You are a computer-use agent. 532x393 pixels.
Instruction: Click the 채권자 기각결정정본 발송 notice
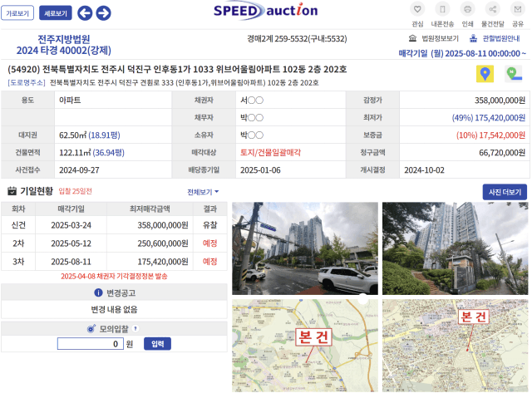tap(114, 277)
